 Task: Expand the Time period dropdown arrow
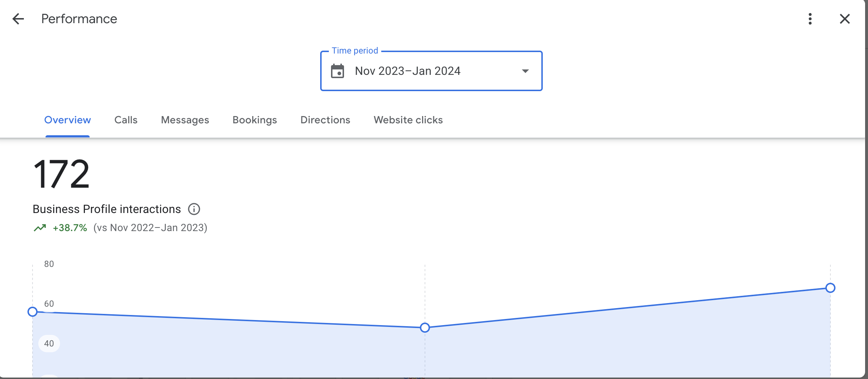point(525,71)
